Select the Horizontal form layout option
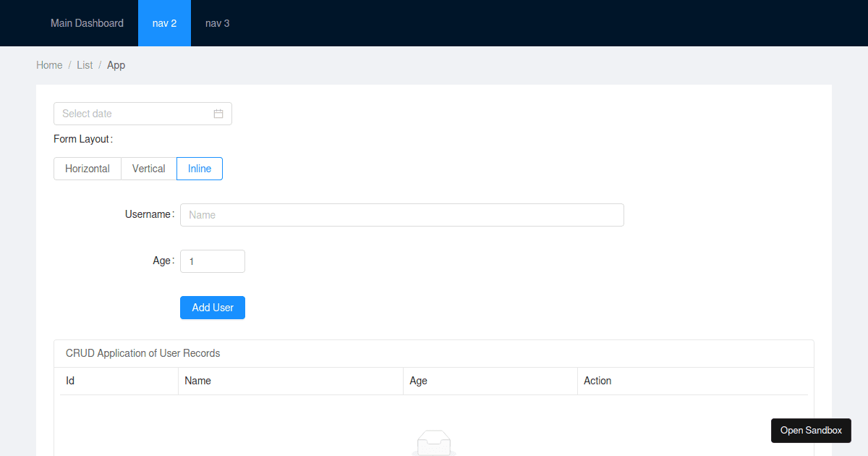The width and height of the screenshot is (868, 456). pos(87,168)
